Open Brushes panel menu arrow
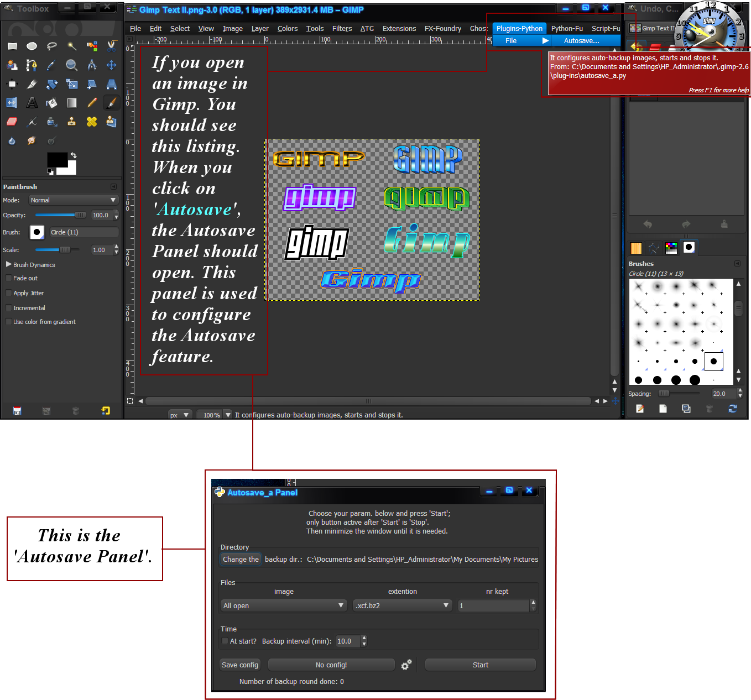The width and height of the screenshot is (751, 700). [x=737, y=264]
